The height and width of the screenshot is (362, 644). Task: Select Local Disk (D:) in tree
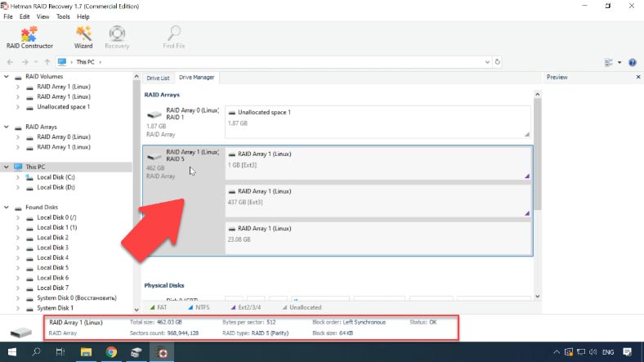56,188
